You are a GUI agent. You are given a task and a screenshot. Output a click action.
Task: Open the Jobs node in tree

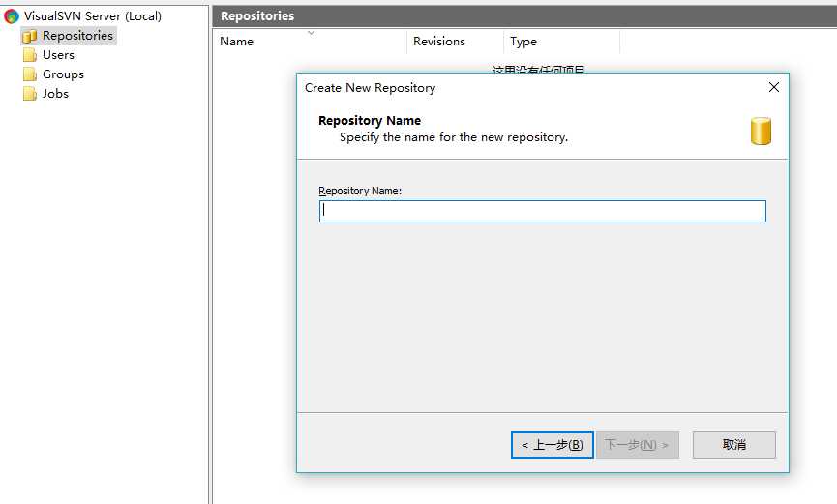click(55, 94)
